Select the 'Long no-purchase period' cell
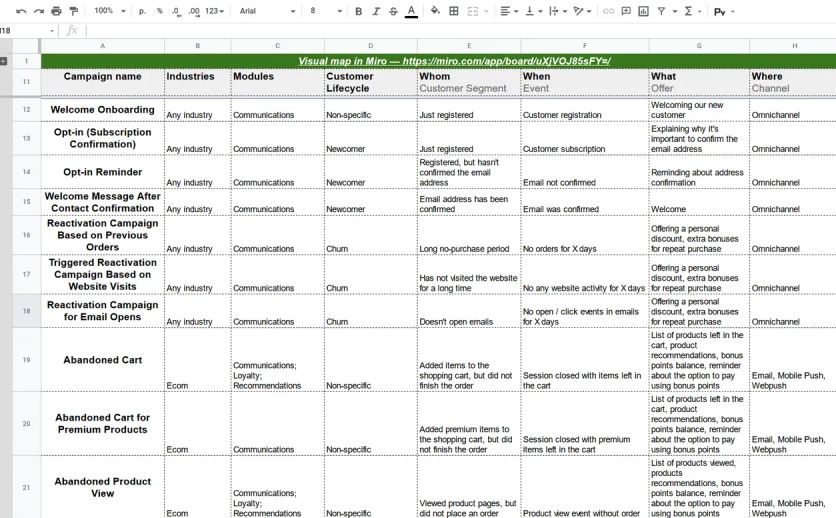836x518 pixels. pos(469,235)
